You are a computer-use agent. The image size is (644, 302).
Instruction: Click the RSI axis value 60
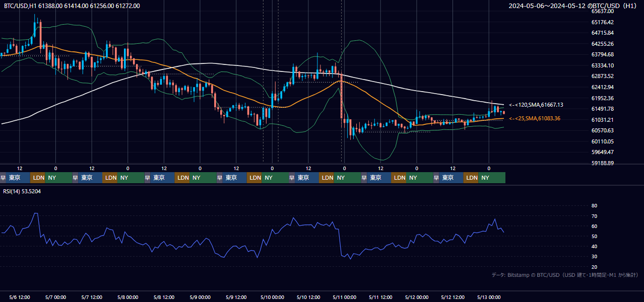coord(594,226)
